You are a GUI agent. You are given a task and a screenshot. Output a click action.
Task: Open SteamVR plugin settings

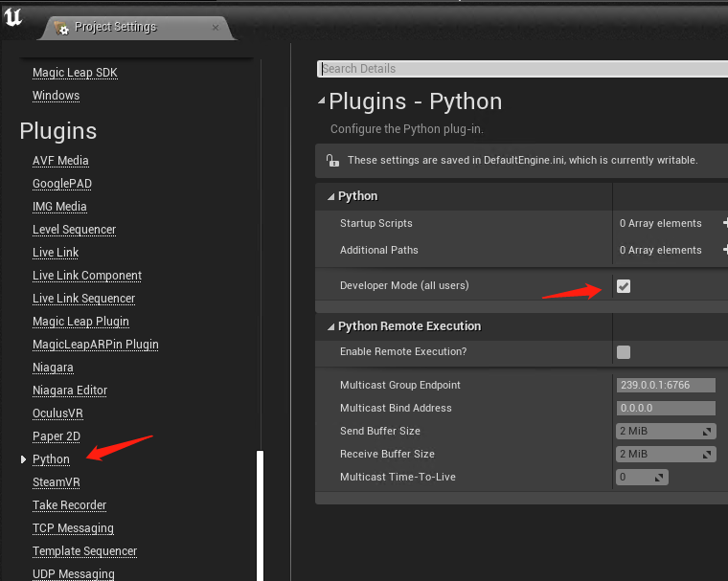pyautogui.click(x=57, y=482)
